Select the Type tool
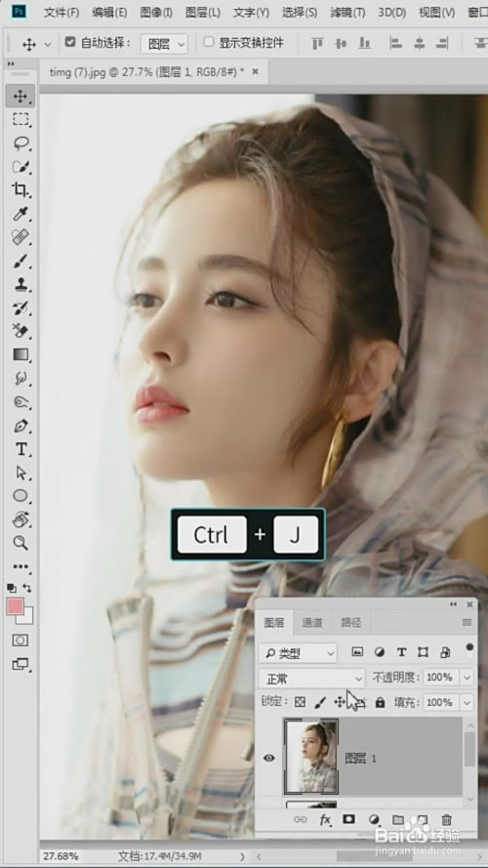The width and height of the screenshot is (488, 868). [x=20, y=449]
